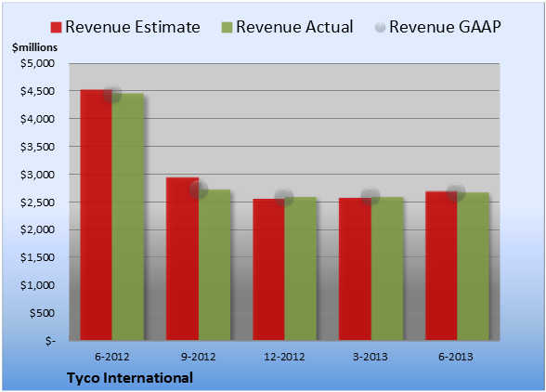Select the green actual bar for 9-2012

(214, 265)
